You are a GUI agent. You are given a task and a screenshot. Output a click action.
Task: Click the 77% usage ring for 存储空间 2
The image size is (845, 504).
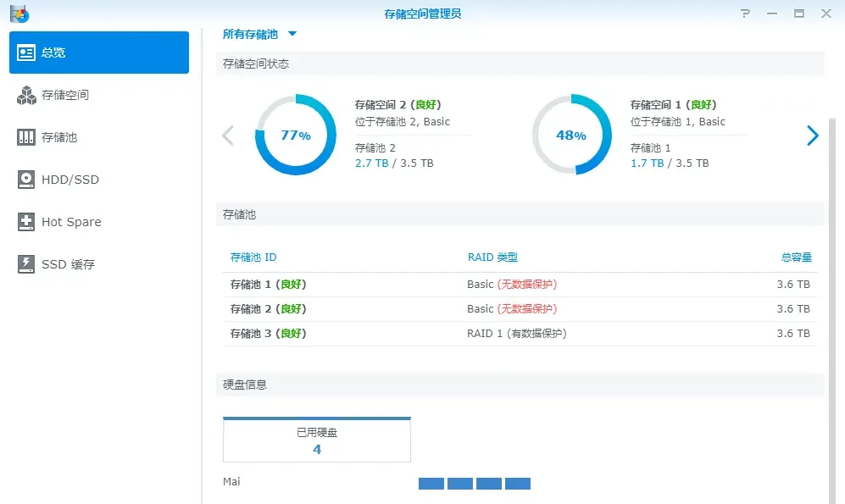(296, 136)
